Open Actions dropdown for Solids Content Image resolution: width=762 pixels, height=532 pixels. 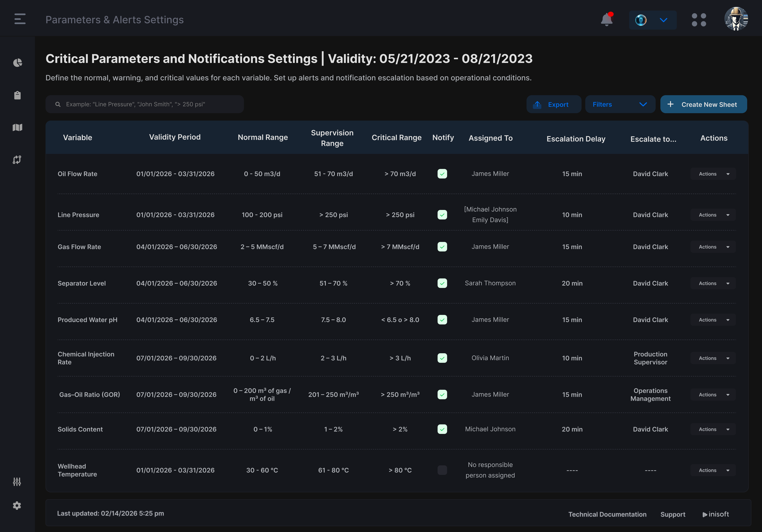pos(713,429)
